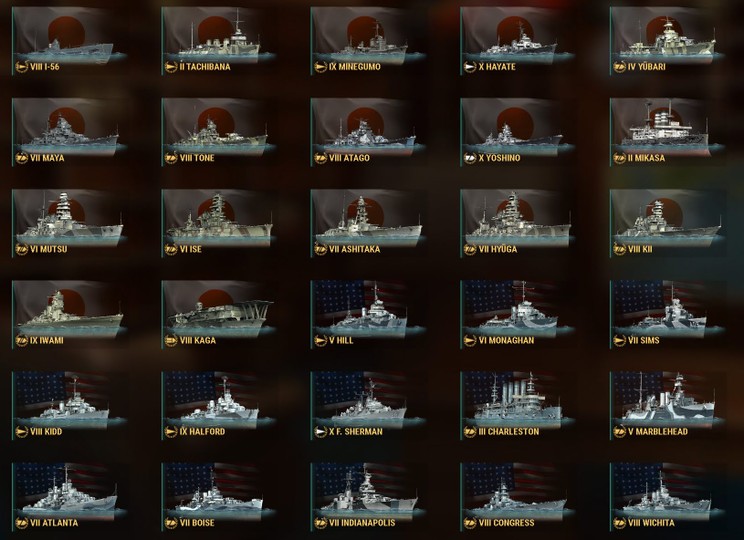Click the class icon next to III Charleston
This screenshot has height=540, width=744.
pos(470,431)
